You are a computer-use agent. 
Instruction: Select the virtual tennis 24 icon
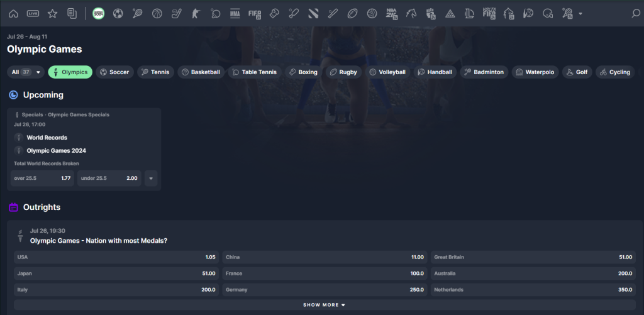(568, 14)
